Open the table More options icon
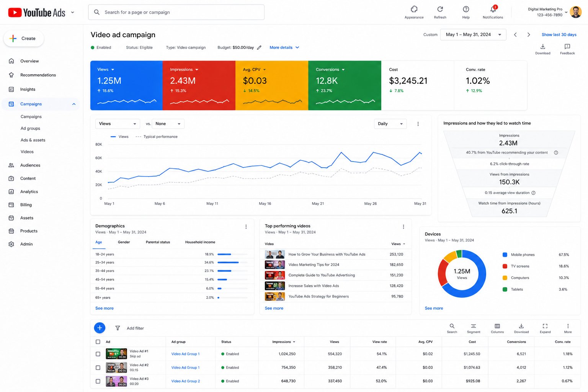Screen dimensions: 588x392 [x=568, y=326]
